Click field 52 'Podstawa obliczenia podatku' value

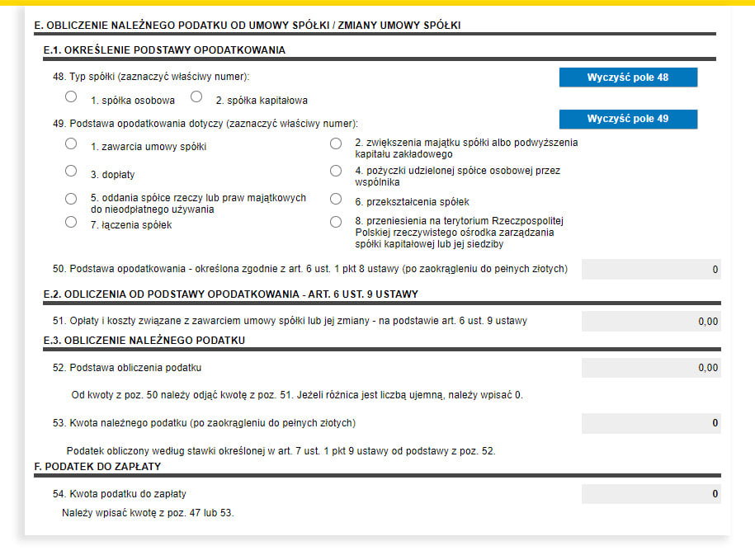pos(650,368)
